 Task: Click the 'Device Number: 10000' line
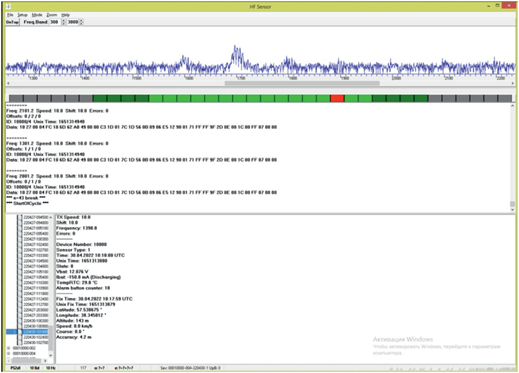82,245
